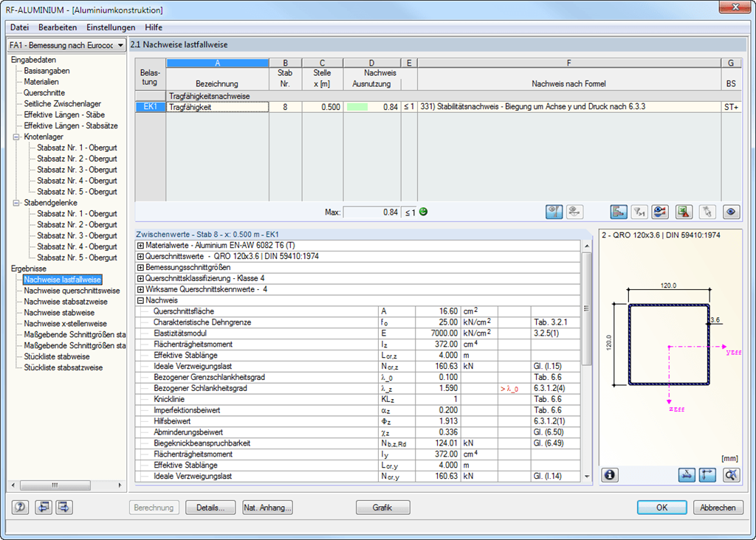
Task: Click the EK1 load case cell
Action: pos(151,107)
